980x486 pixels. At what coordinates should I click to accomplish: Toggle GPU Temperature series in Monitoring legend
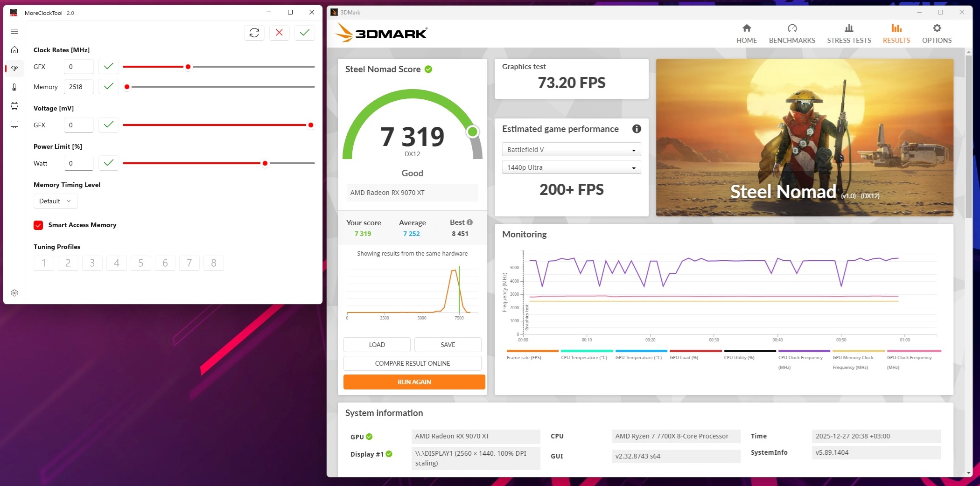click(x=641, y=354)
